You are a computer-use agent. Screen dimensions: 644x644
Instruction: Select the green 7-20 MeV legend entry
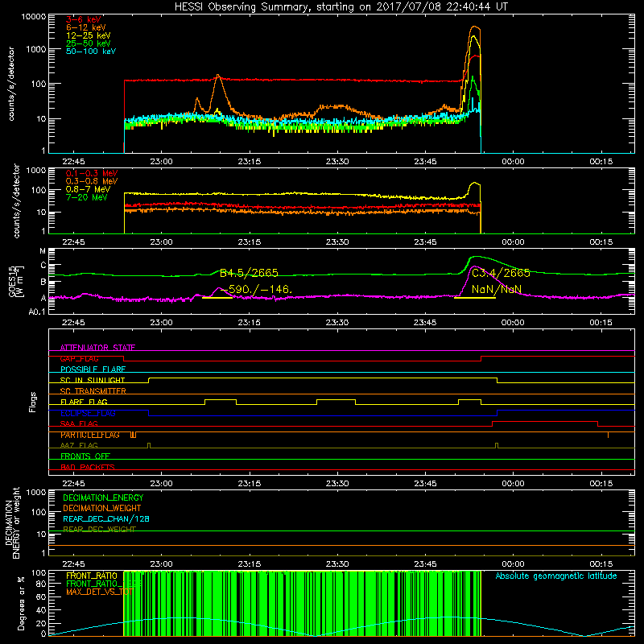[87, 197]
